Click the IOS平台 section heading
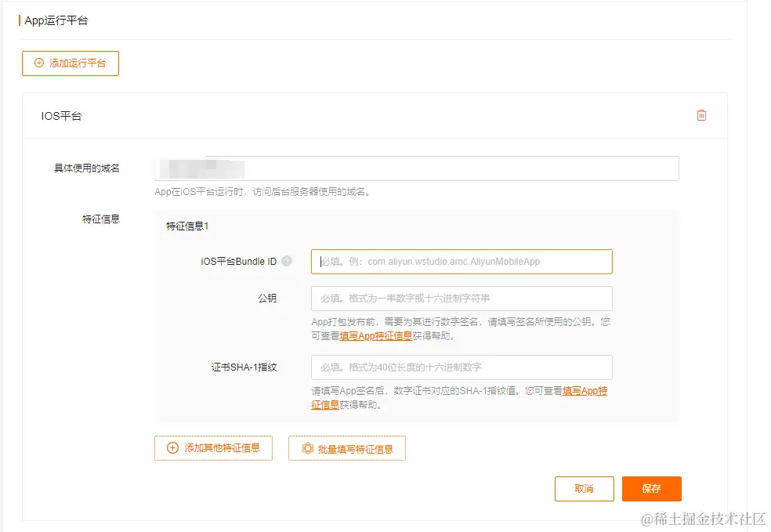This screenshot has height=532, width=771. pos(61,116)
